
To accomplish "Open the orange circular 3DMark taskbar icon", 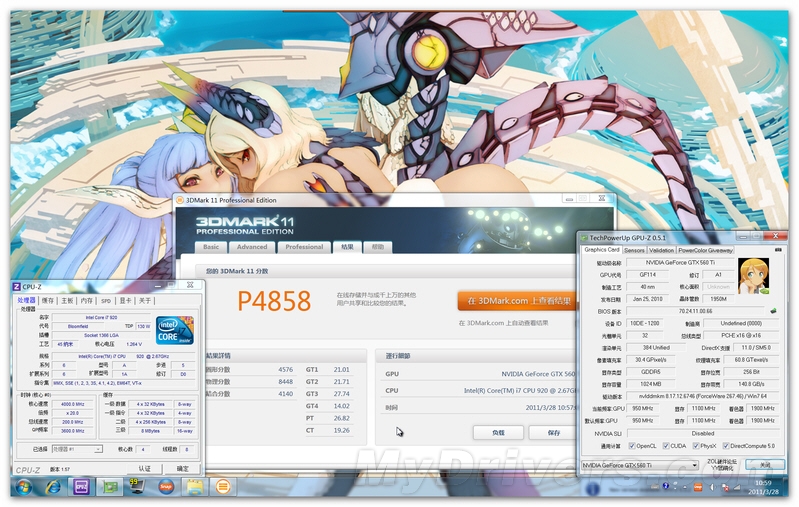I will tap(223, 487).
